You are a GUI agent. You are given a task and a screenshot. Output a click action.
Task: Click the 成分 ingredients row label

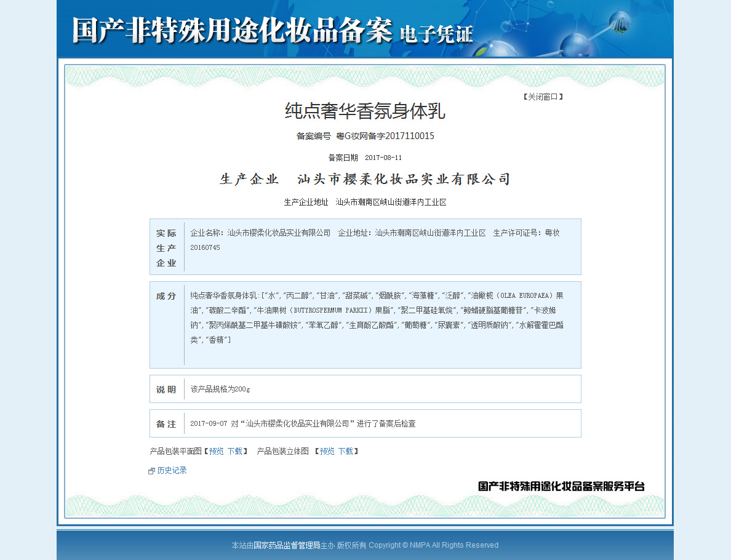point(166,295)
